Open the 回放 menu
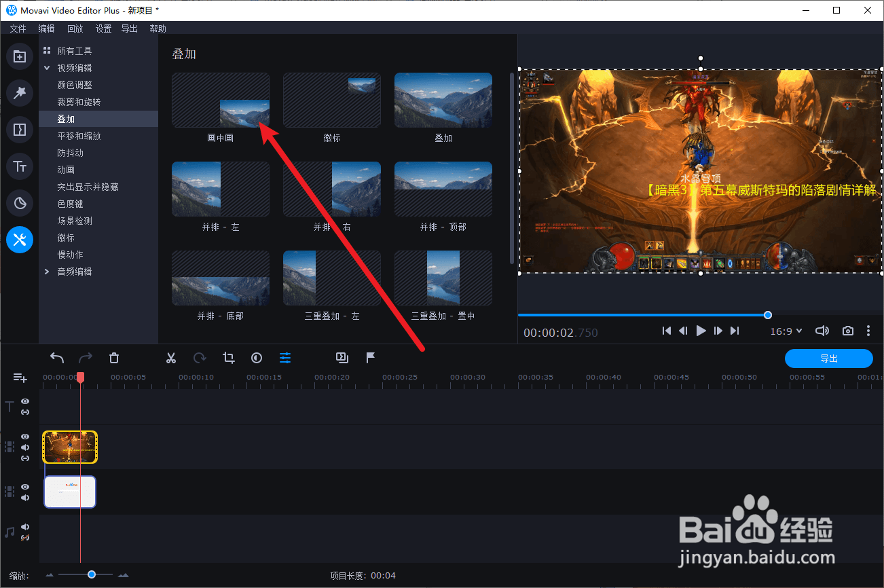Viewport: 884px width, 588px height. coord(75,29)
